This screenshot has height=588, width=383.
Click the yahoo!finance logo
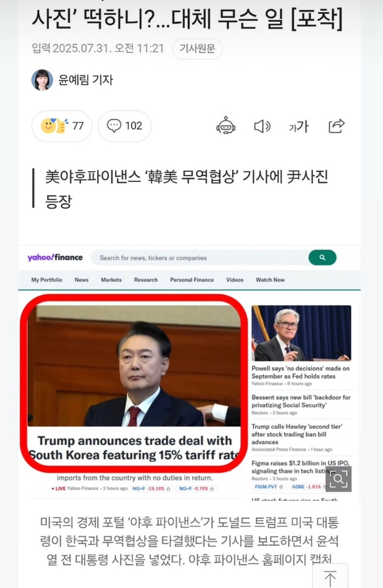pos(55,258)
